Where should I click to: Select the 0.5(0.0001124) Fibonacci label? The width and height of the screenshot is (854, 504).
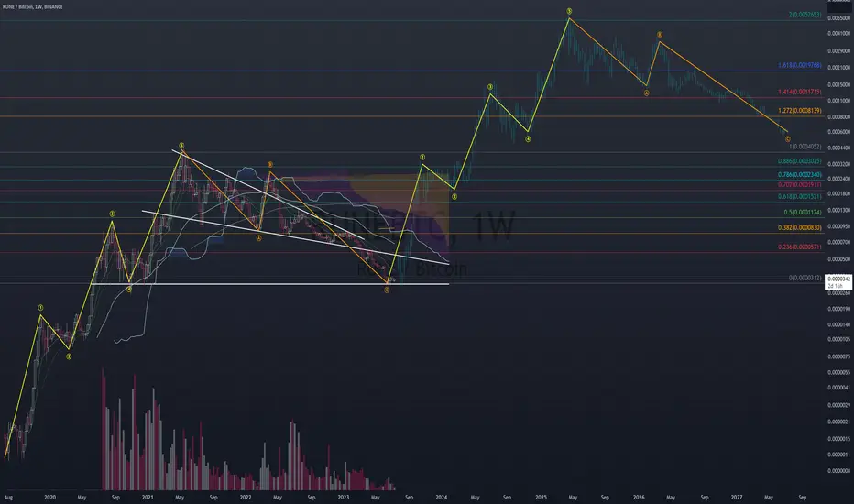(803, 213)
